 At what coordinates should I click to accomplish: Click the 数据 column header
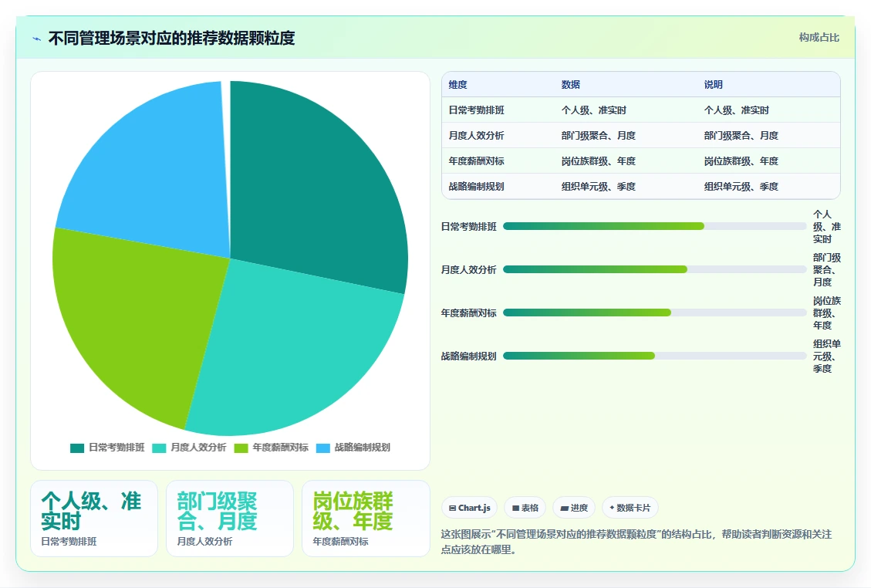[x=570, y=84]
